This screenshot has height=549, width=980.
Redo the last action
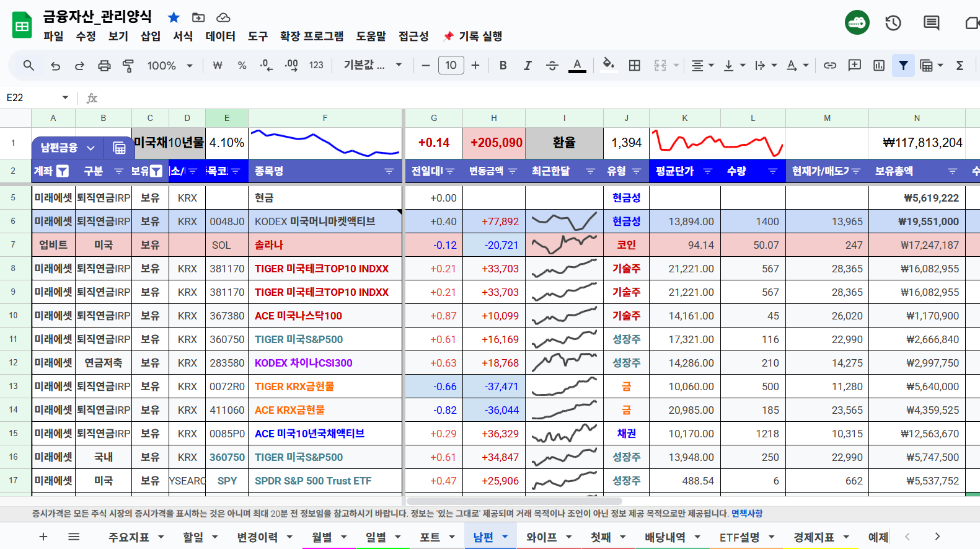(79, 65)
